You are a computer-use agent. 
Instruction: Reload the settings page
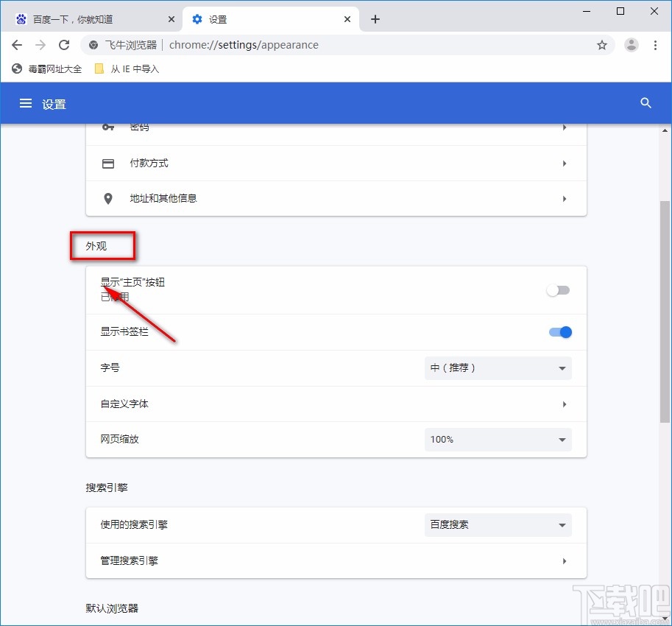click(64, 45)
